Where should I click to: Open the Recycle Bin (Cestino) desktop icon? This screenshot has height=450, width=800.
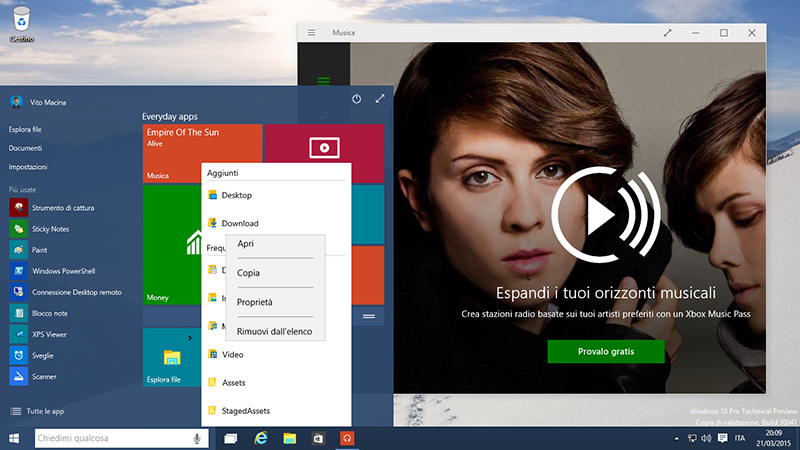click(21, 24)
